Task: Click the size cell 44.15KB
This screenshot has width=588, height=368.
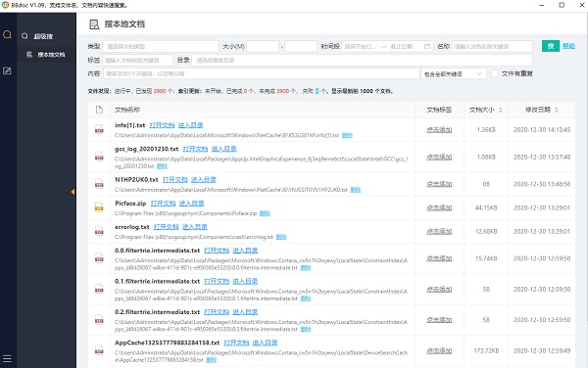Action: (486, 207)
